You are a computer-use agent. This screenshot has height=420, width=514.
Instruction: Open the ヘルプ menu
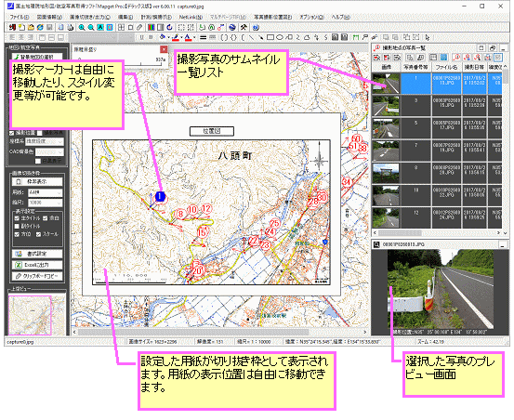click(x=340, y=17)
